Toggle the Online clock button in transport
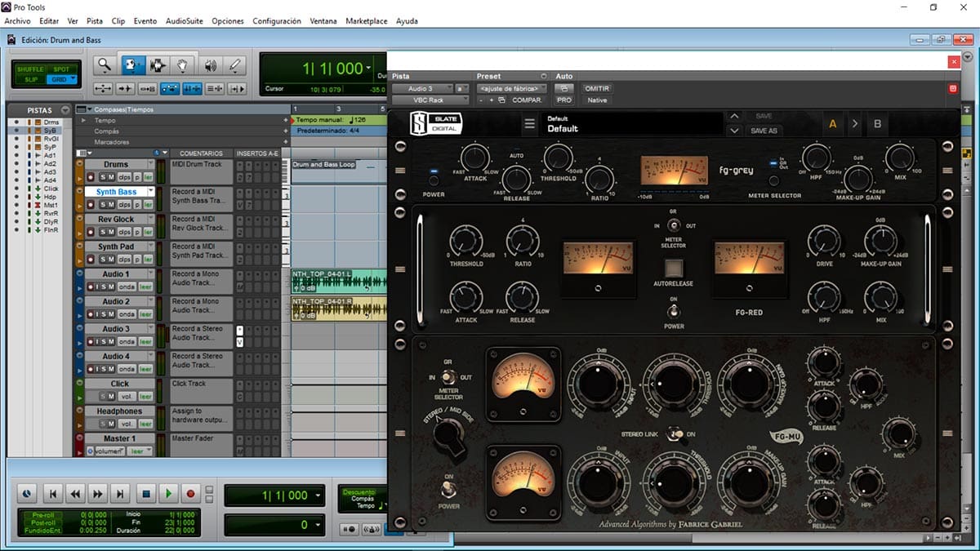This screenshot has width=980, height=551. (x=27, y=494)
